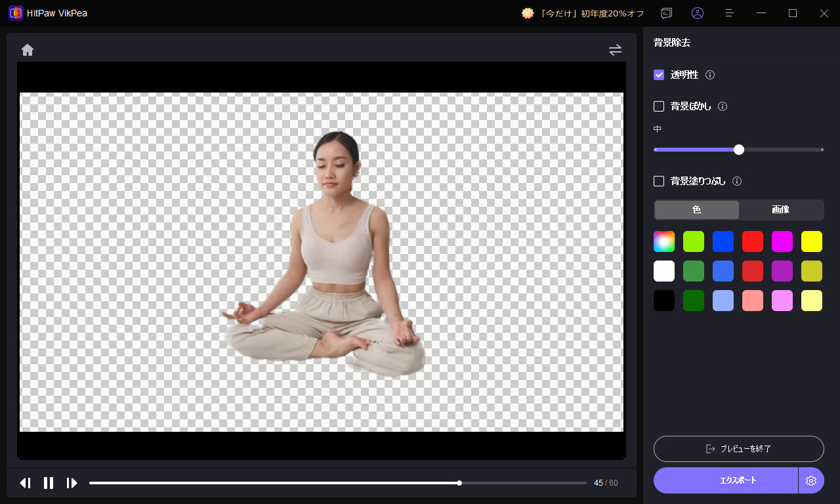Open export settings via the gear icon

click(811, 480)
